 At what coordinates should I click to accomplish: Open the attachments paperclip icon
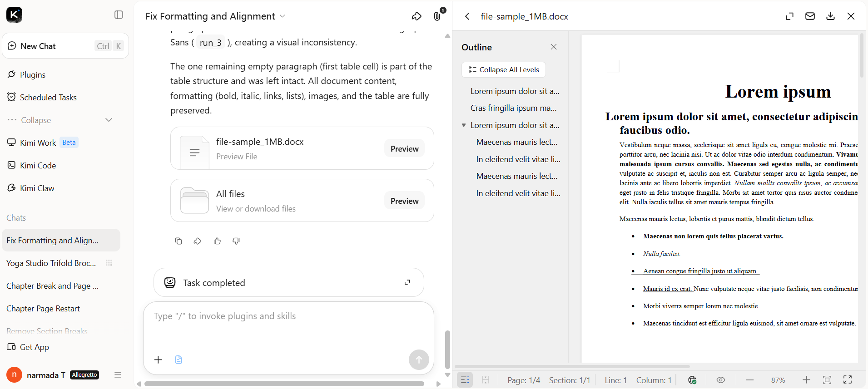pos(437,16)
